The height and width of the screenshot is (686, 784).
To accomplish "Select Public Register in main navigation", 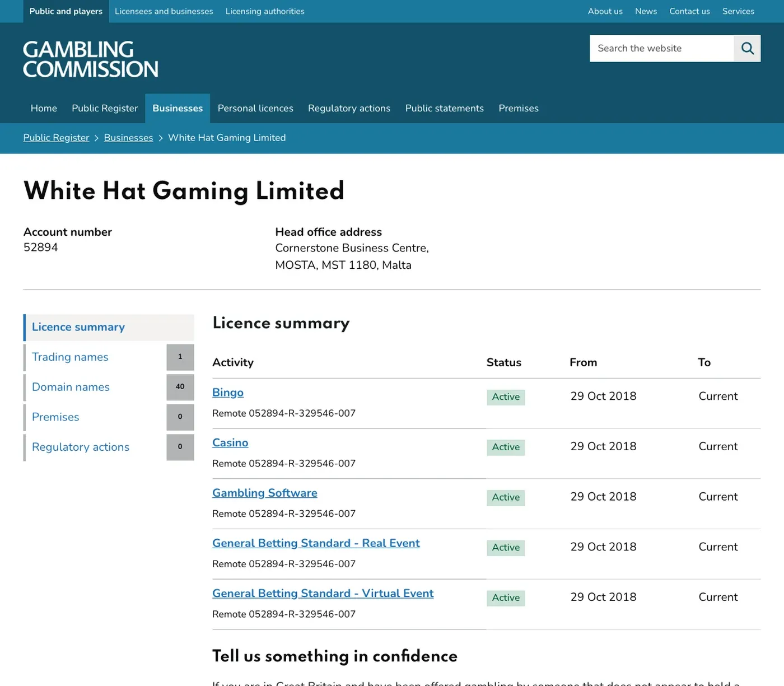I will tap(105, 108).
